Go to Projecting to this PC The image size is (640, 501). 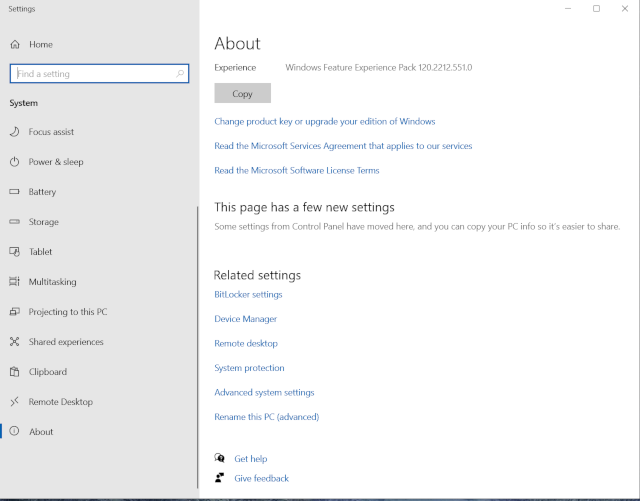coord(68,312)
